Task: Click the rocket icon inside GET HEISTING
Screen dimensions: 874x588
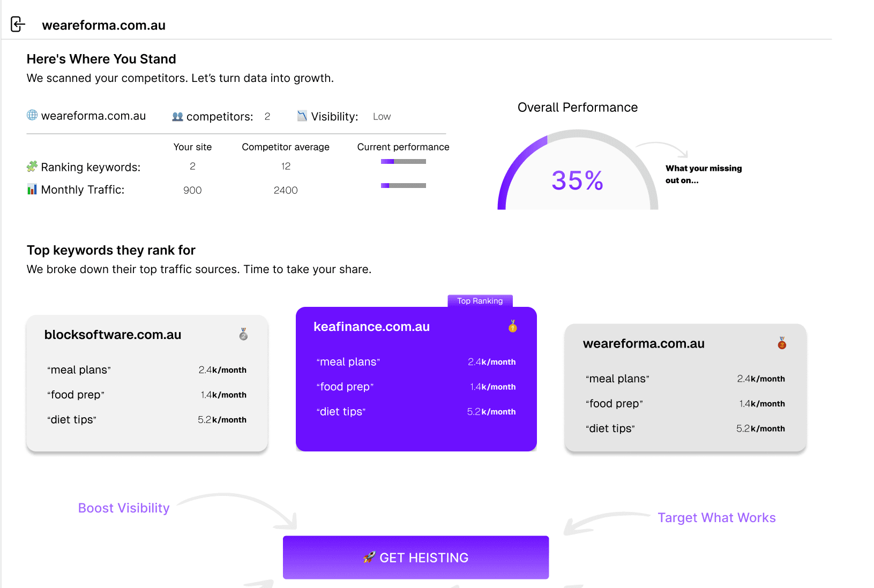Action: point(369,557)
